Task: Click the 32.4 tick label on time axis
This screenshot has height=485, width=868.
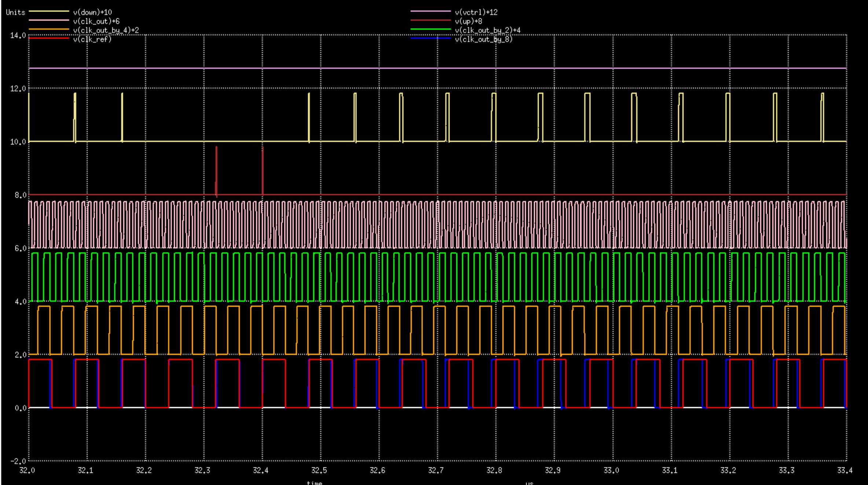Action: (260, 471)
